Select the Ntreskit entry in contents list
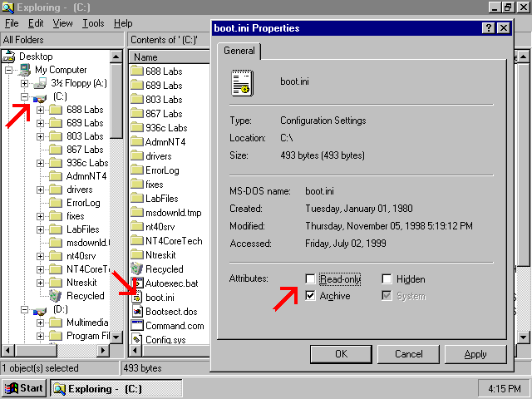The image size is (532, 399). [160, 255]
